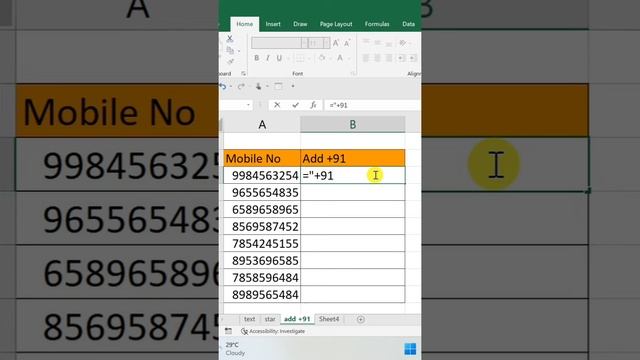Click the Orientation text-angle icon

tap(403, 43)
